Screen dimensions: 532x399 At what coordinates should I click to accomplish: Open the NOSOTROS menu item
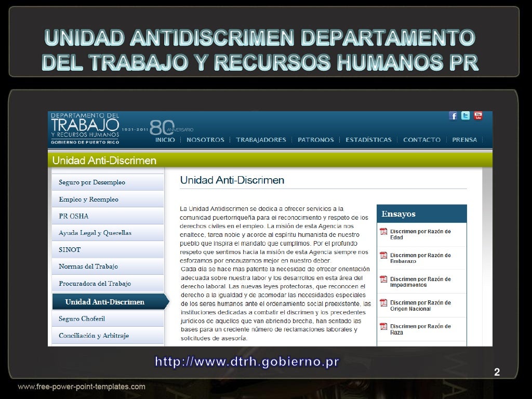(205, 140)
